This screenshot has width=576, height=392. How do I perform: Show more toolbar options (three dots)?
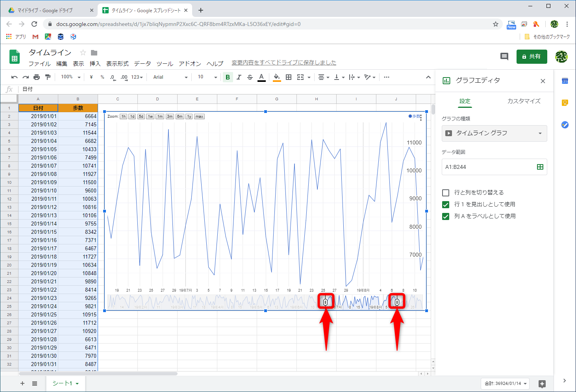coord(387,77)
